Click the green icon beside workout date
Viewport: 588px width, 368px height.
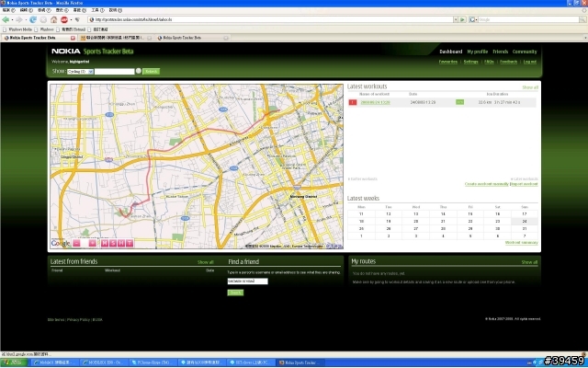[459, 102]
